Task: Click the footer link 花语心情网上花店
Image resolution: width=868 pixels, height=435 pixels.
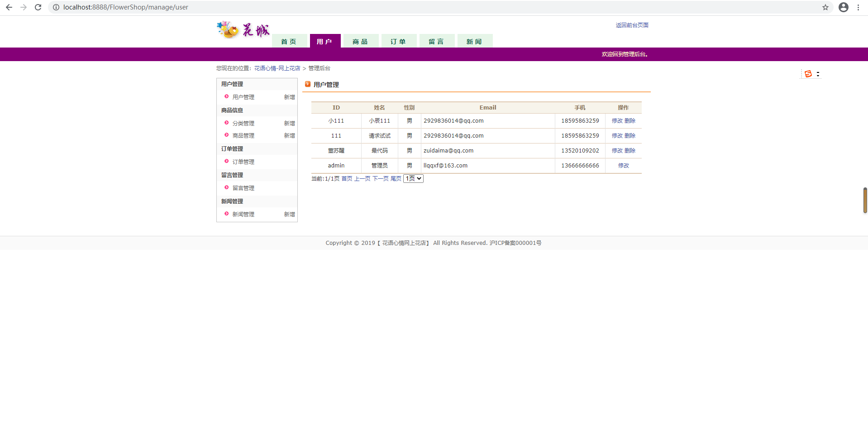Action: click(x=404, y=243)
